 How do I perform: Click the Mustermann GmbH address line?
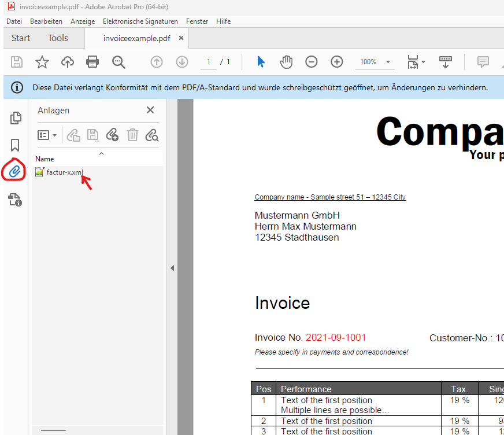coord(297,215)
